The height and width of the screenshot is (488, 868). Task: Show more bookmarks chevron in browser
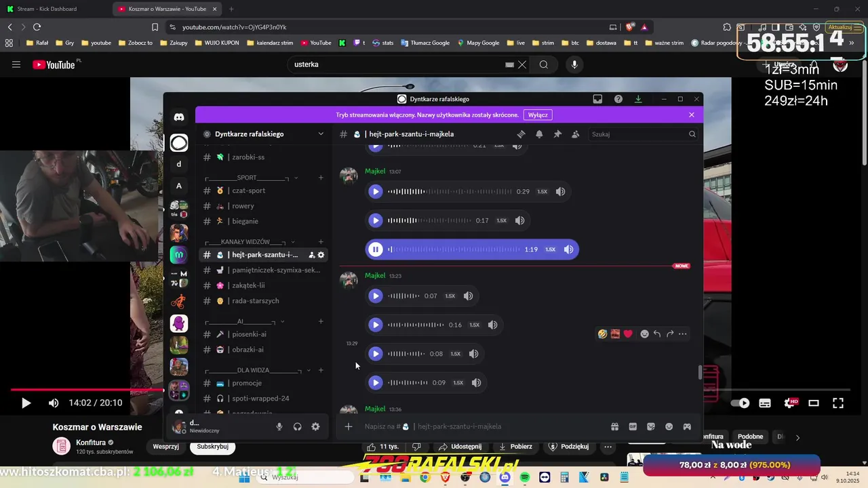tap(852, 43)
